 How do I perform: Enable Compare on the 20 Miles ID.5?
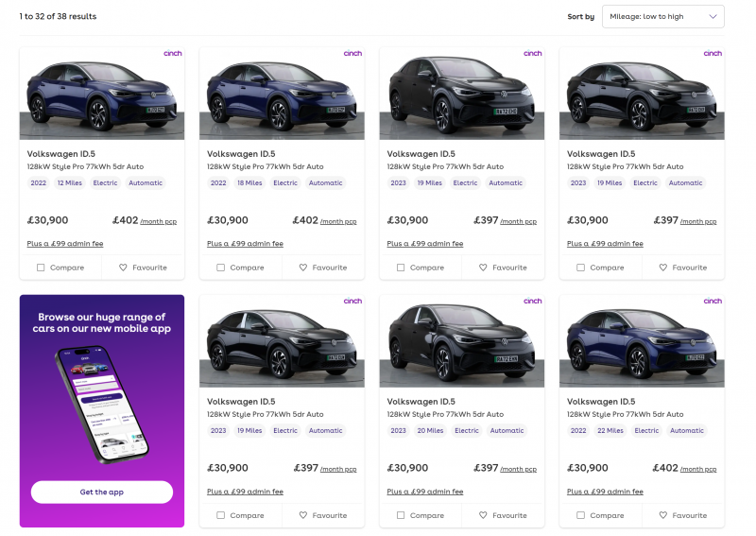coord(401,515)
